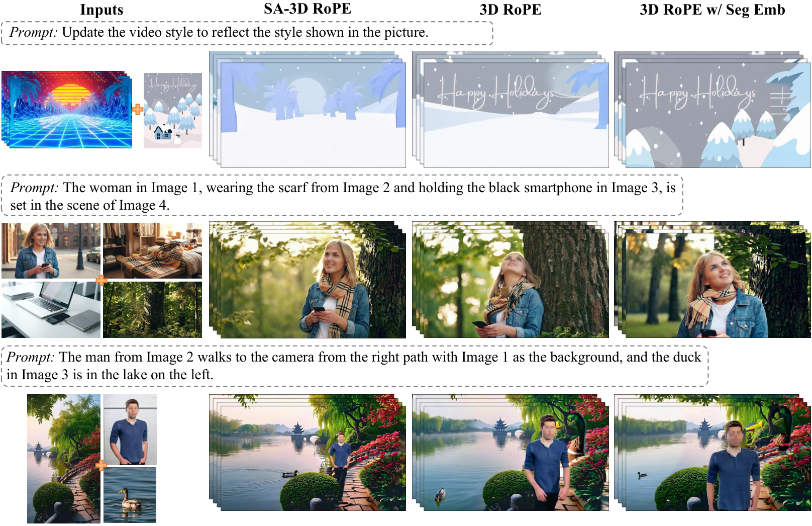Select the plaid scarf on bed input image
Image resolution: width=812 pixels, height=526 pixels.
tap(152, 250)
